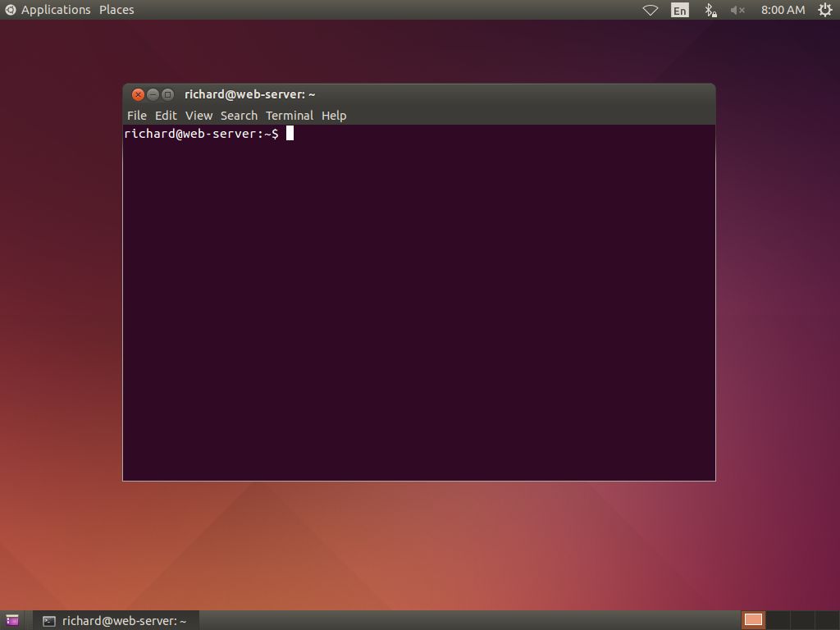840x630 pixels.
Task: Click the Bluetooth indicator icon
Action: tap(710, 10)
